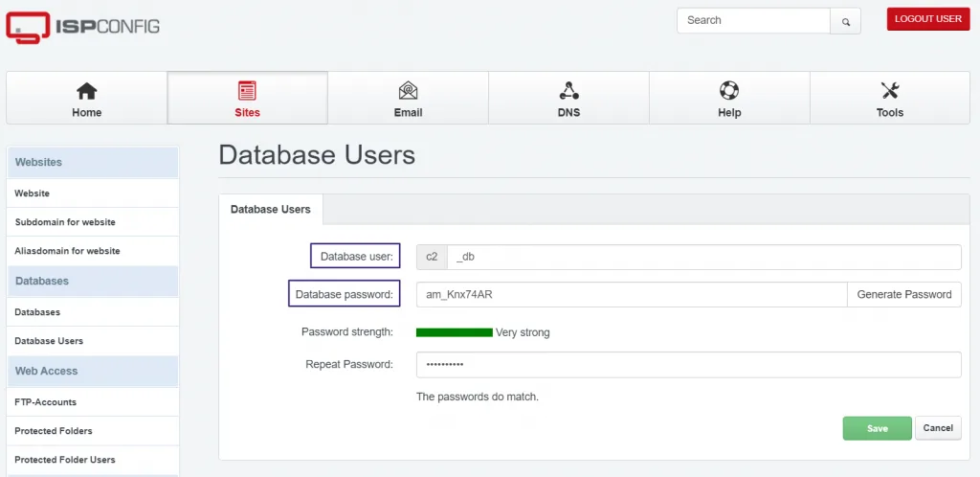
Task: Click the green password strength bar
Action: (x=455, y=332)
